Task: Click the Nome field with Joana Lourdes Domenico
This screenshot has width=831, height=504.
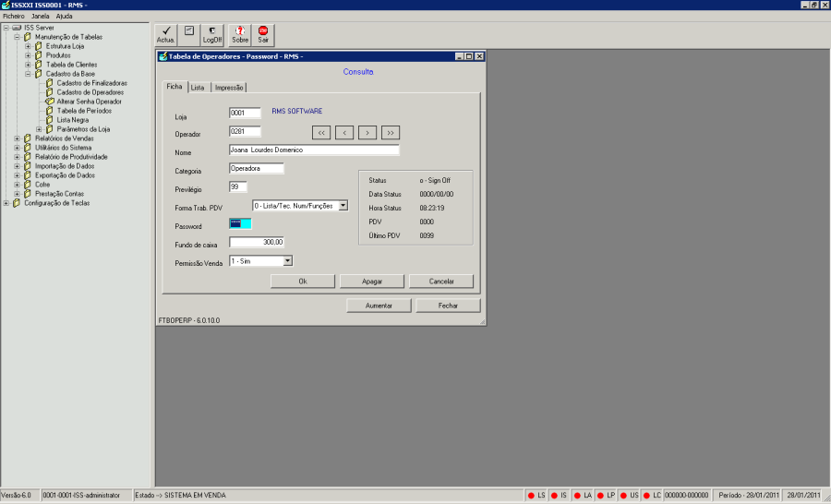Action: (x=314, y=150)
